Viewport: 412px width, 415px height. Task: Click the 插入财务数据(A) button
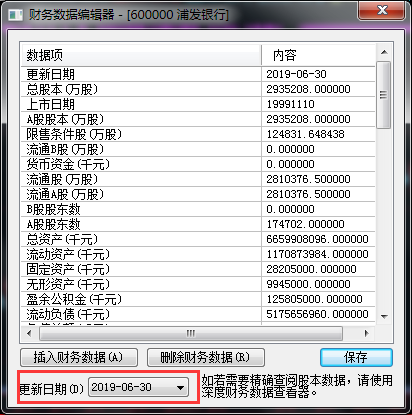pos(79,358)
